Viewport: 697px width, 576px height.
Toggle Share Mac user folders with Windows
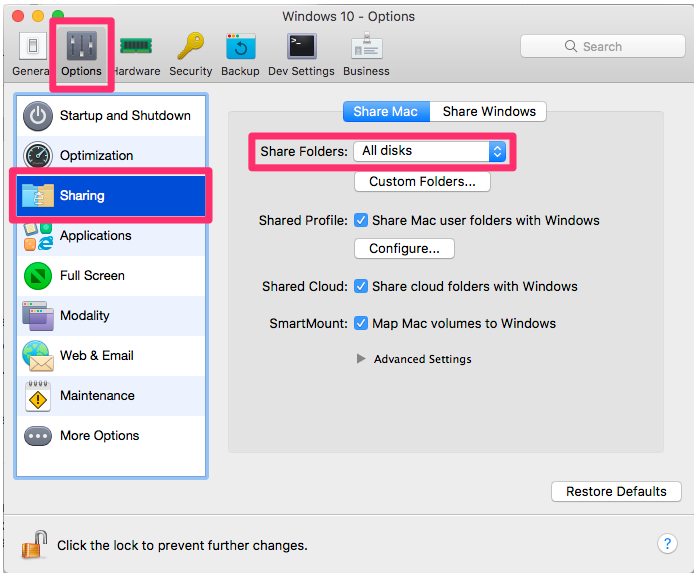[361, 220]
